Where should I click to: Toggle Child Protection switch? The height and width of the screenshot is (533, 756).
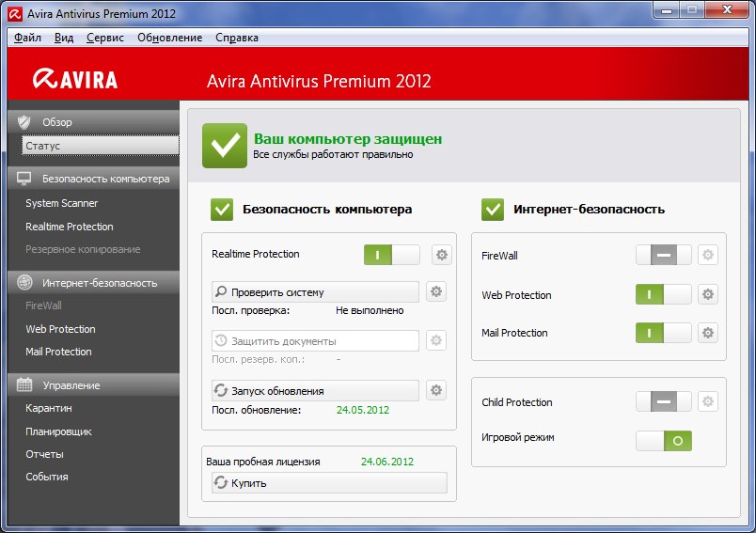(664, 401)
